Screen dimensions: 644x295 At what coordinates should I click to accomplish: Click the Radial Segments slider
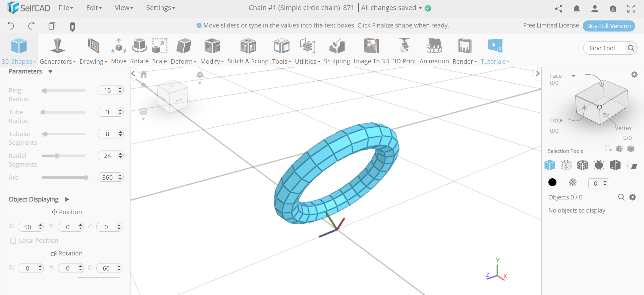pos(63,156)
